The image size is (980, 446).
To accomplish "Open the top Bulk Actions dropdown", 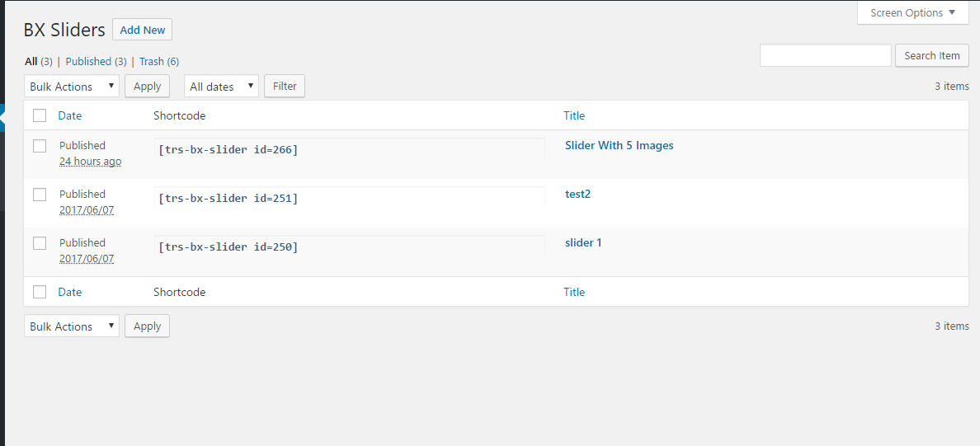I will click(72, 87).
